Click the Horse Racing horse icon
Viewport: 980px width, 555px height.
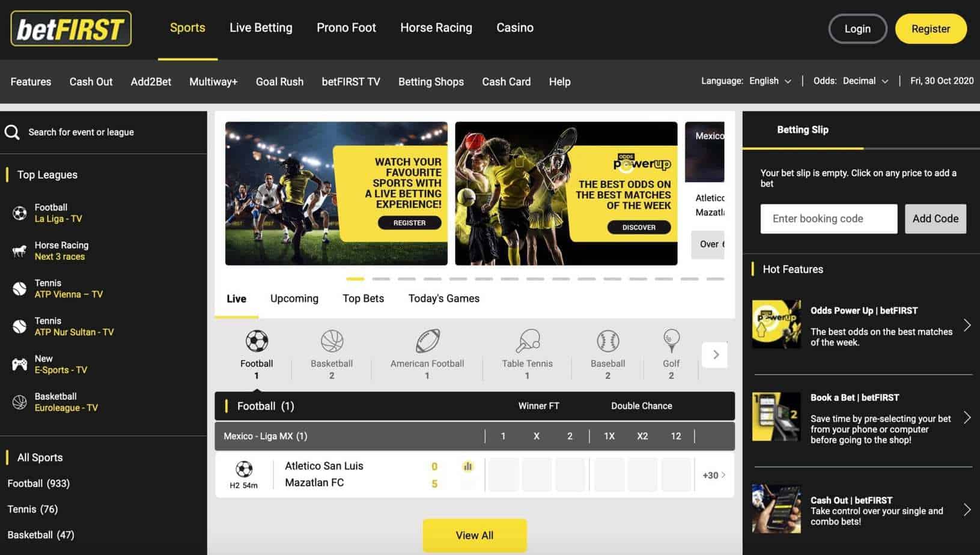coord(19,251)
